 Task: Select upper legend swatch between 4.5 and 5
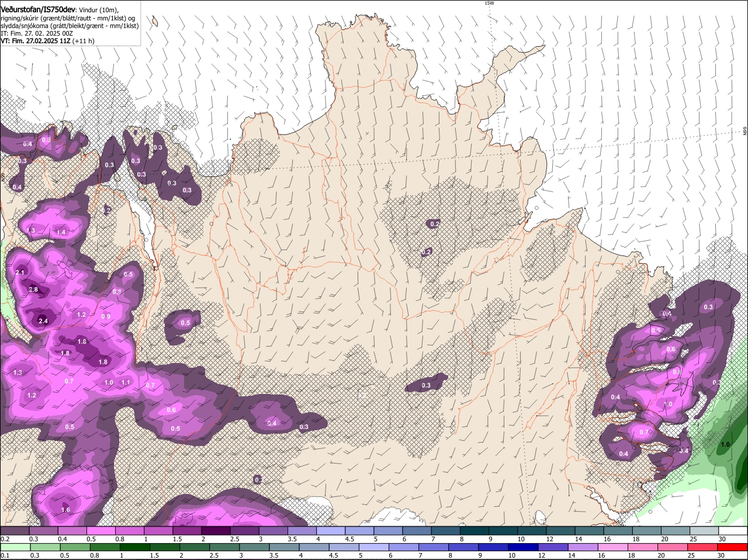tap(359, 530)
